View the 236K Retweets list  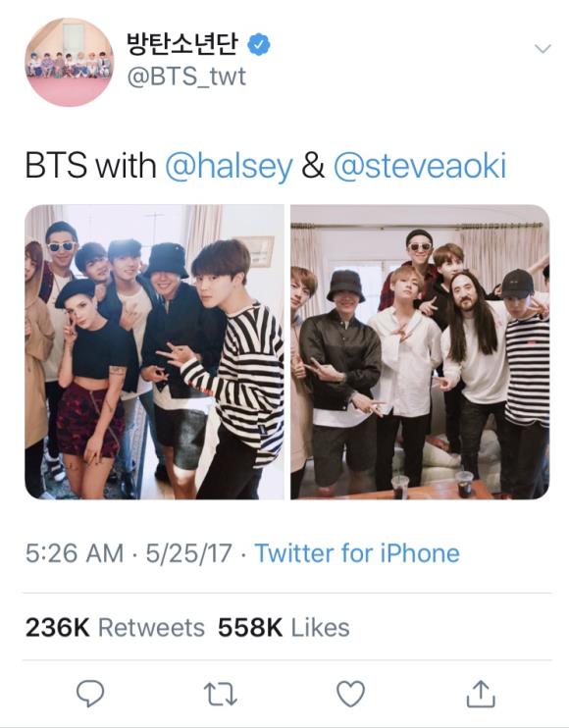point(115,627)
